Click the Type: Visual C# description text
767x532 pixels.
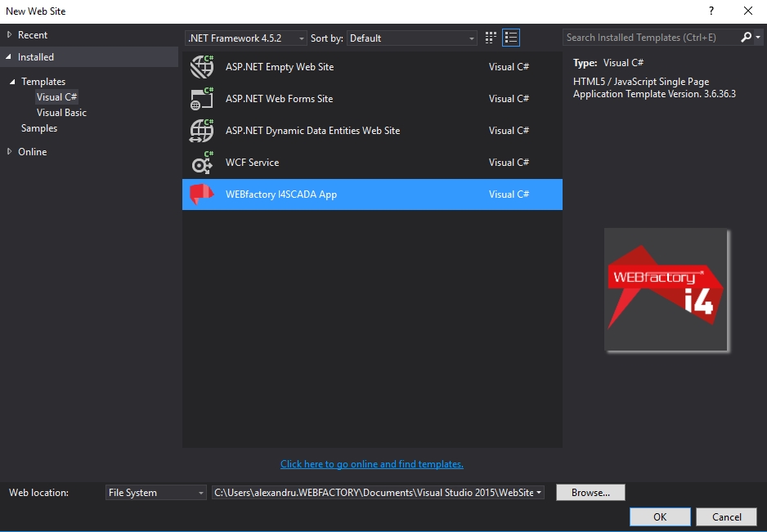pos(608,63)
